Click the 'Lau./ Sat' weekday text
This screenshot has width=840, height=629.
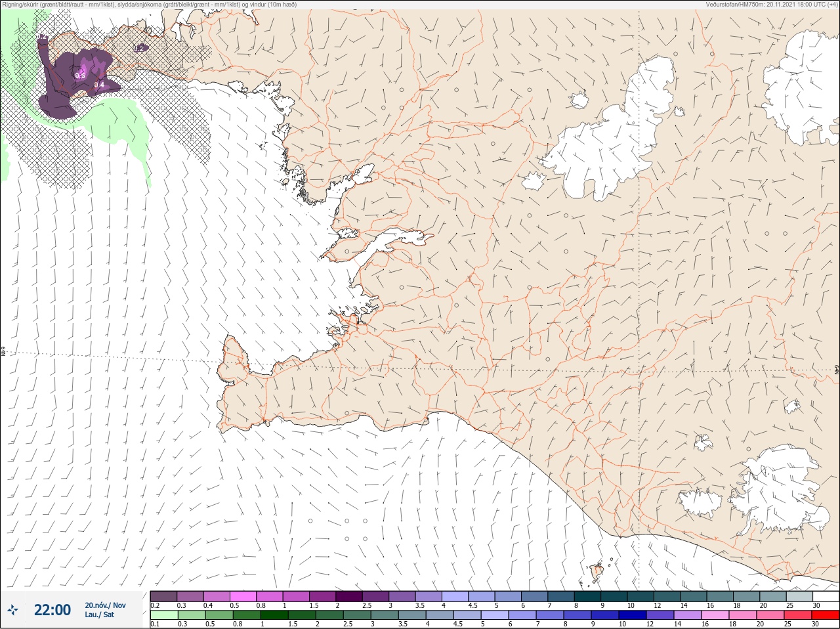99,615
